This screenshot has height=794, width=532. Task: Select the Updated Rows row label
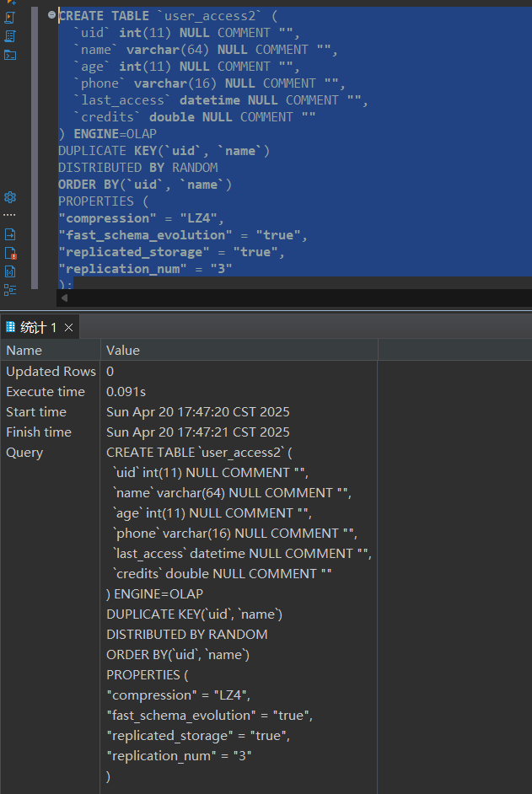(51, 371)
